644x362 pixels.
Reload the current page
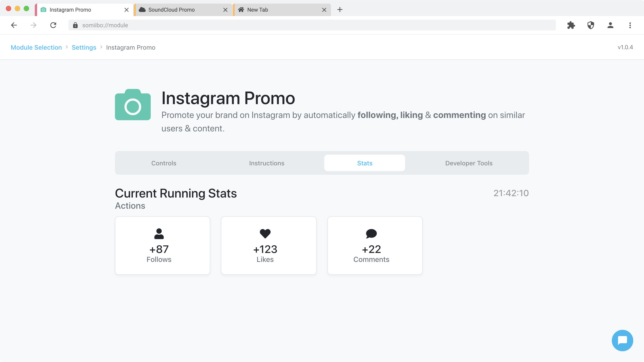click(53, 25)
